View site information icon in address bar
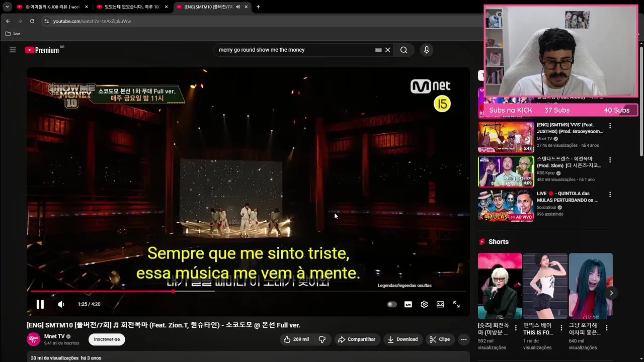The height and width of the screenshot is (362, 644). click(x=46, y=21)
